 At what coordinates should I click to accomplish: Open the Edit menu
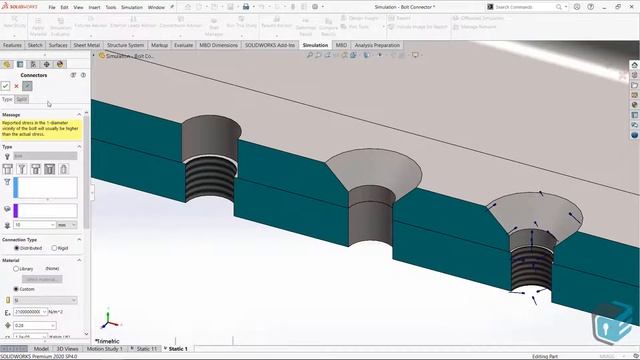(64, 7)
